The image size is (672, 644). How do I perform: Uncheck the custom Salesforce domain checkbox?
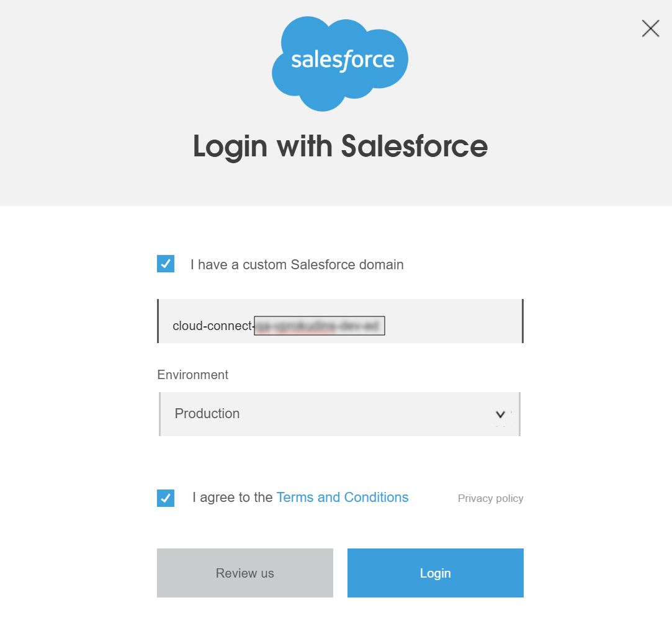point(166,264)
